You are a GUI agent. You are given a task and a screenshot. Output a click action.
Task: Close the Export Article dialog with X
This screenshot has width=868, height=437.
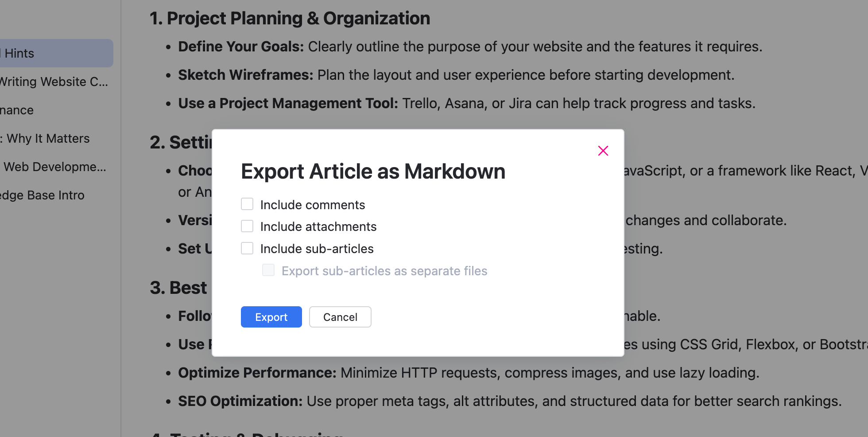click(x=603, y=151)
